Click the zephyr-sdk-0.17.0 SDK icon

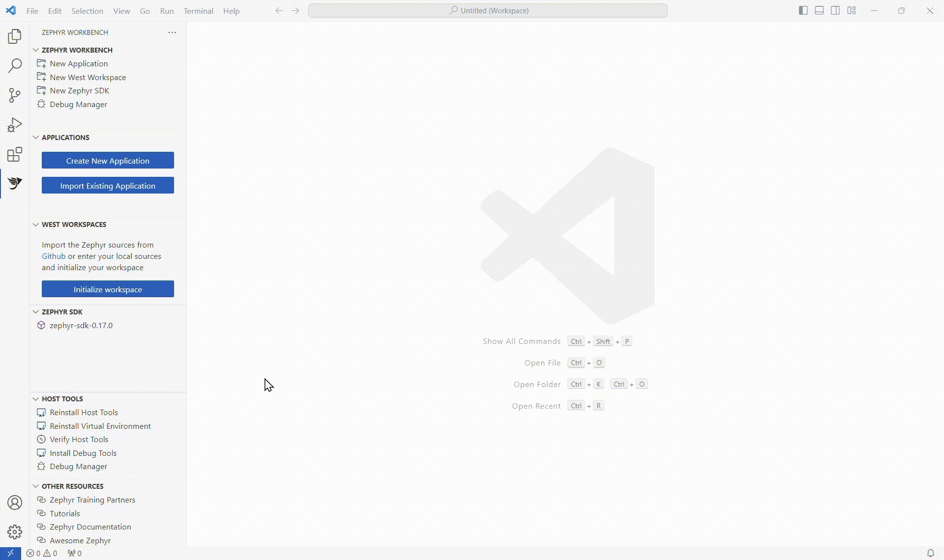click(x=41, y=325)
